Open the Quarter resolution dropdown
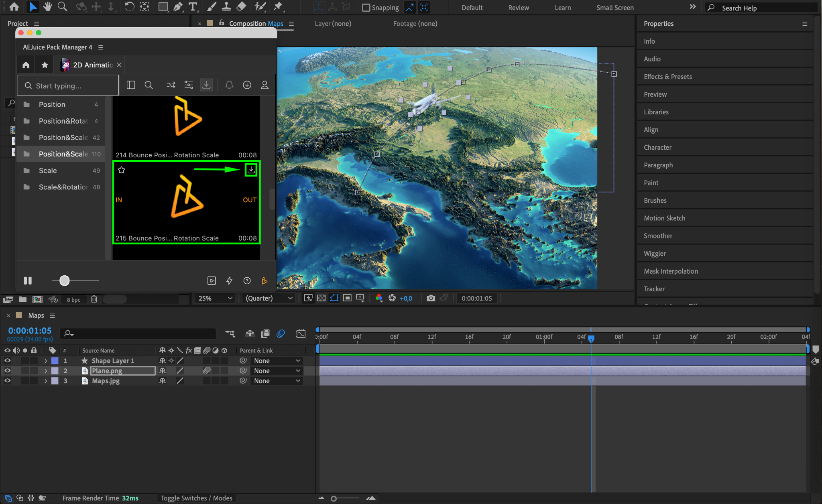The height and width of the screenshot is (504, 822). 269,298
